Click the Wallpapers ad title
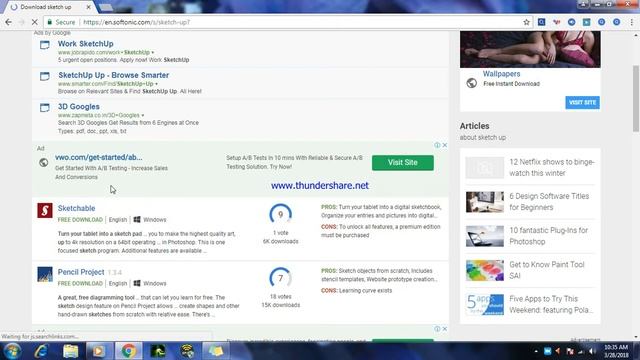The image size is (640, 360). tap(501, 74)
